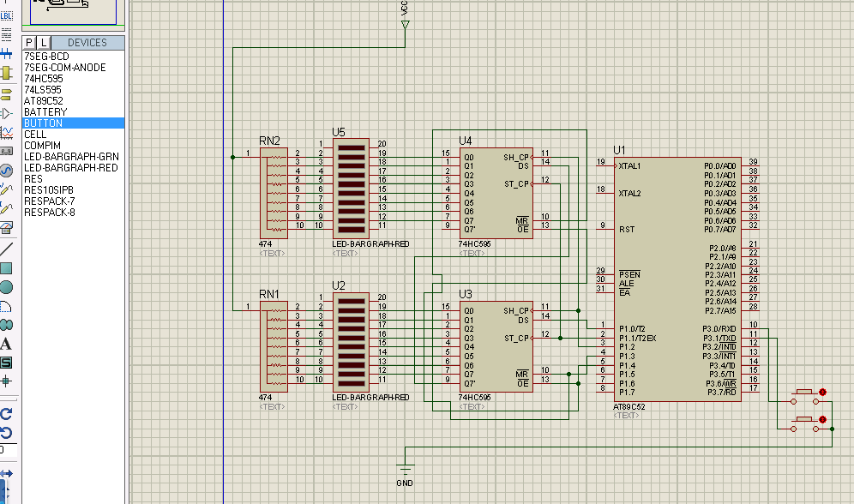Select LED-BARGRAPH-GRN in the device list
This screenshot has width=854, height=504.
(73, 156)
